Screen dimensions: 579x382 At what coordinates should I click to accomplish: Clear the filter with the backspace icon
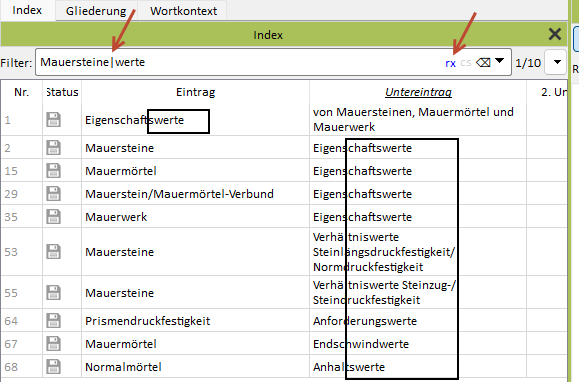(x=483, y=62)
